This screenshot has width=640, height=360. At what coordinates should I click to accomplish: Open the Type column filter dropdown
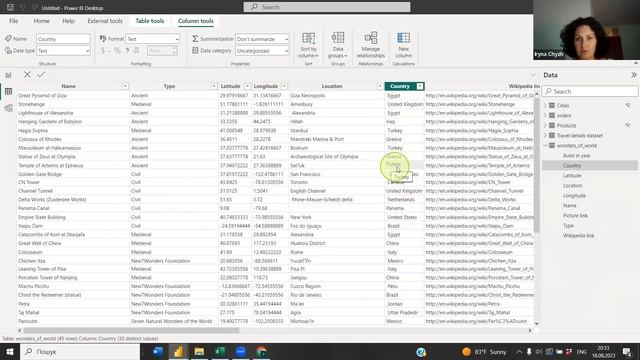click(x=214, y=86)
